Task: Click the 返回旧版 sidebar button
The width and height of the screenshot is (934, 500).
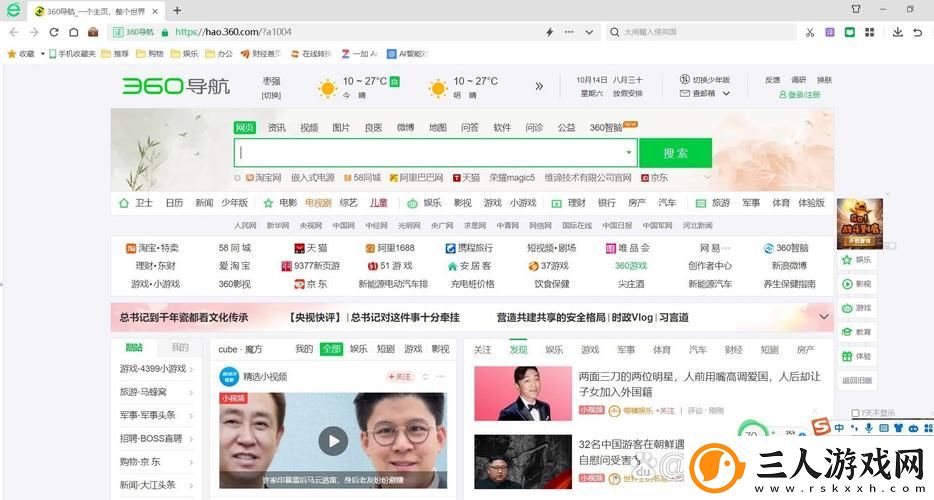Action: click(857, 380)
